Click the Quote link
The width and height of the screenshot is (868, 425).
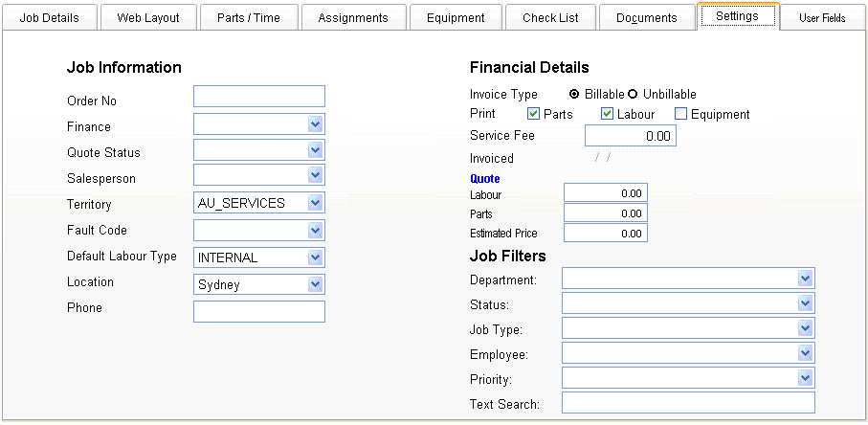click(x=485, y=178)
